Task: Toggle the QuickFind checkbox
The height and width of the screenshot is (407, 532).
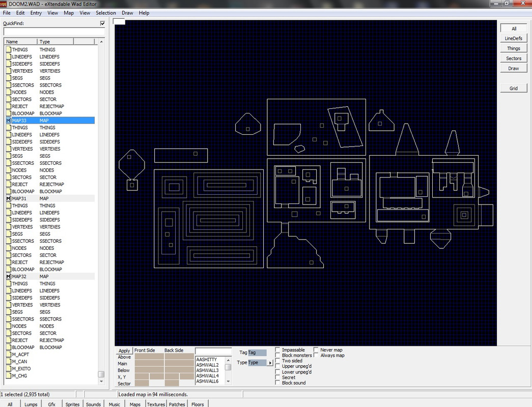Action: click(x=102, y=23)
